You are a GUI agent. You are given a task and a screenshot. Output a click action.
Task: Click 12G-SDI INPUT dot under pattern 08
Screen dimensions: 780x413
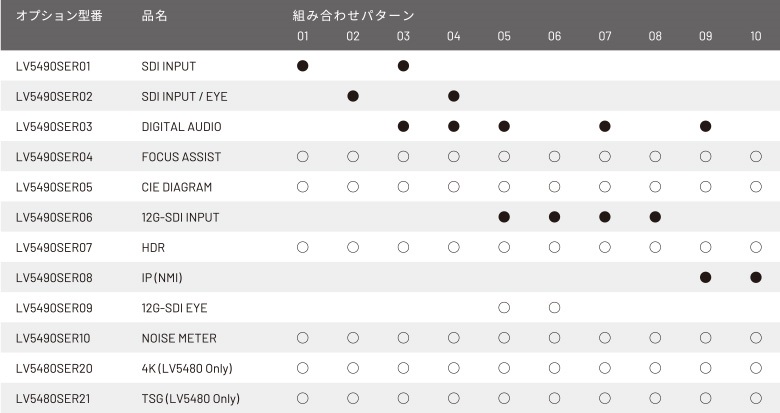(655, 217)
